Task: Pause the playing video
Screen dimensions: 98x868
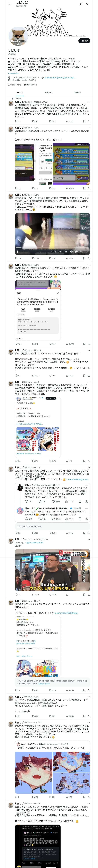Action: coord(18,251)
